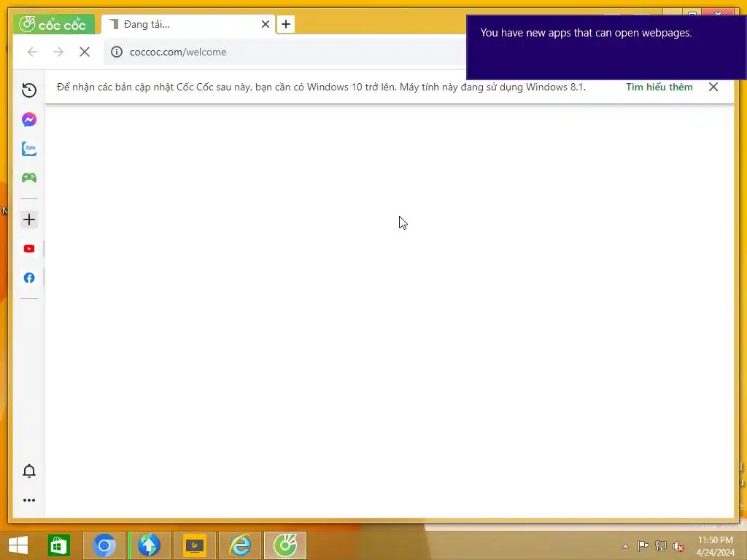The height and width of the screenshot is (560, 747).
Task: Add a new sidebar shortcut with plus icon
Action: pyautogui.click(x=29, y=219)
